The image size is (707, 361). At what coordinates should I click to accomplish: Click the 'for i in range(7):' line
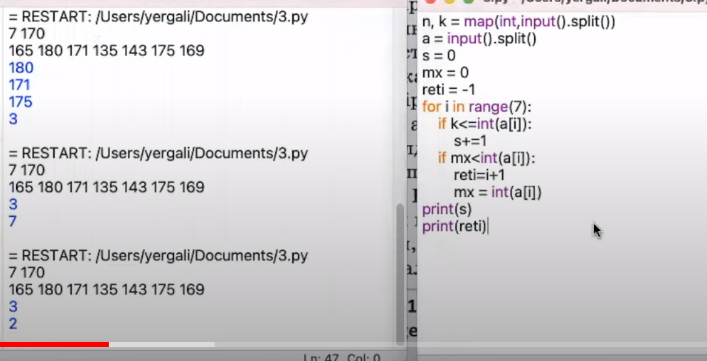(477, 107)
